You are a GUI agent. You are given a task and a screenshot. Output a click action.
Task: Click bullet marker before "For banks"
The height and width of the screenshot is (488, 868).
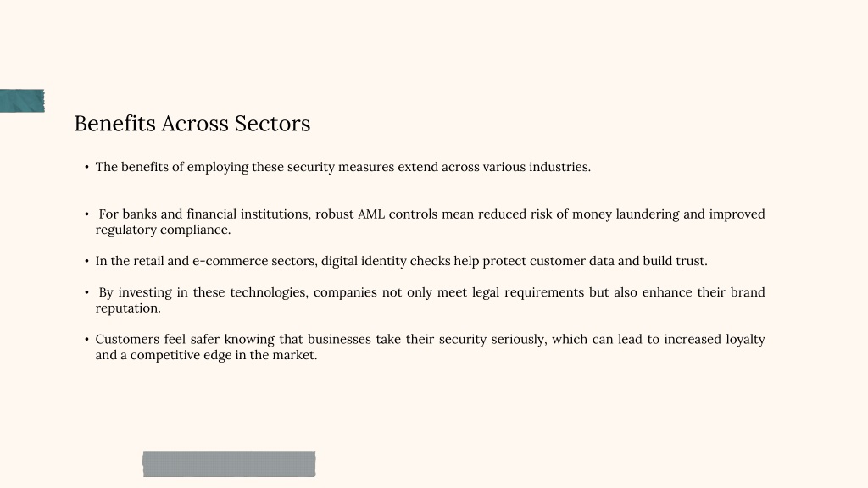pos(87,214)
